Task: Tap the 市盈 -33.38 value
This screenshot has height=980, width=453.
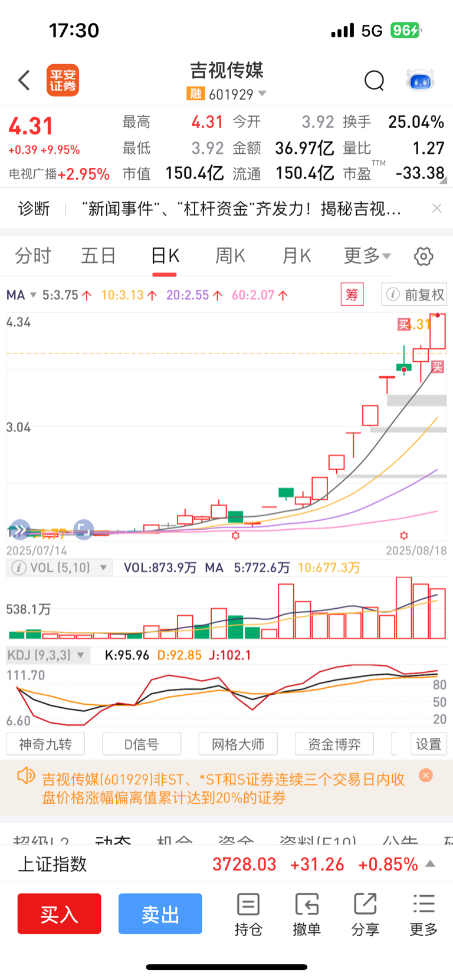Action: [420, 173]
